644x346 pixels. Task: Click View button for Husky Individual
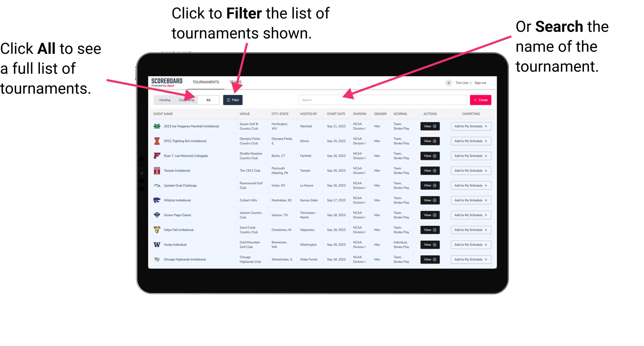coord(429,245)
